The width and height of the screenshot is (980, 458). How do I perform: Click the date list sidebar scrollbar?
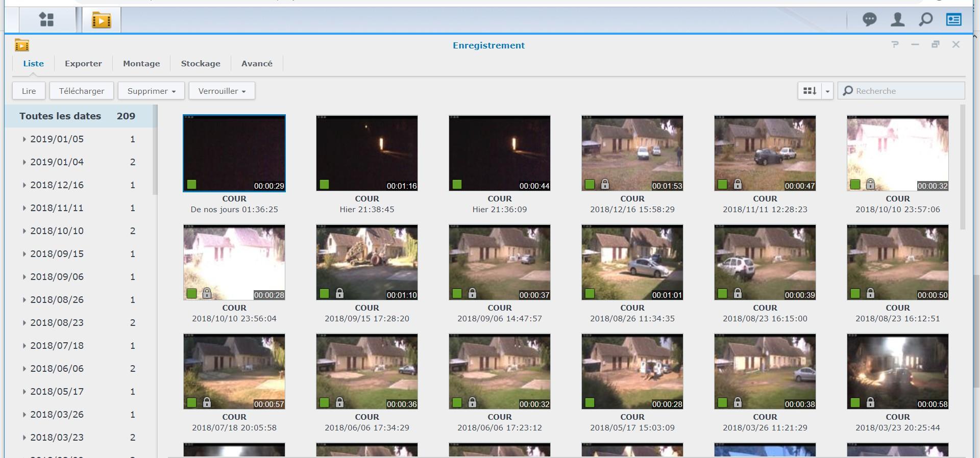click(x=155, y=150)
